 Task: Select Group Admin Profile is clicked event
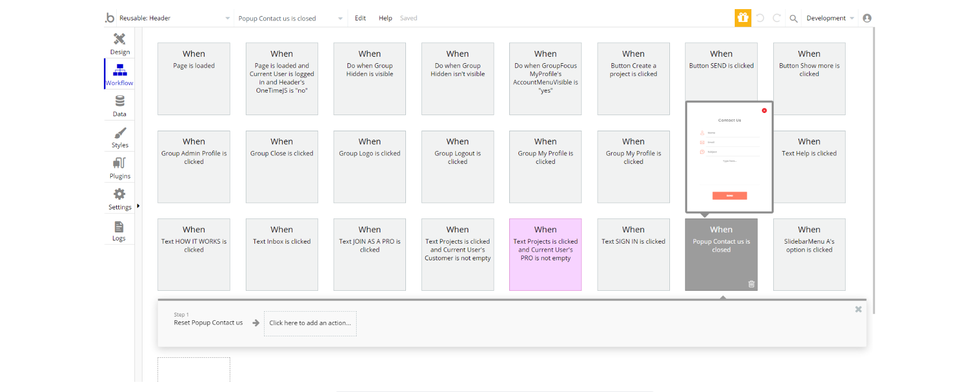194,167
